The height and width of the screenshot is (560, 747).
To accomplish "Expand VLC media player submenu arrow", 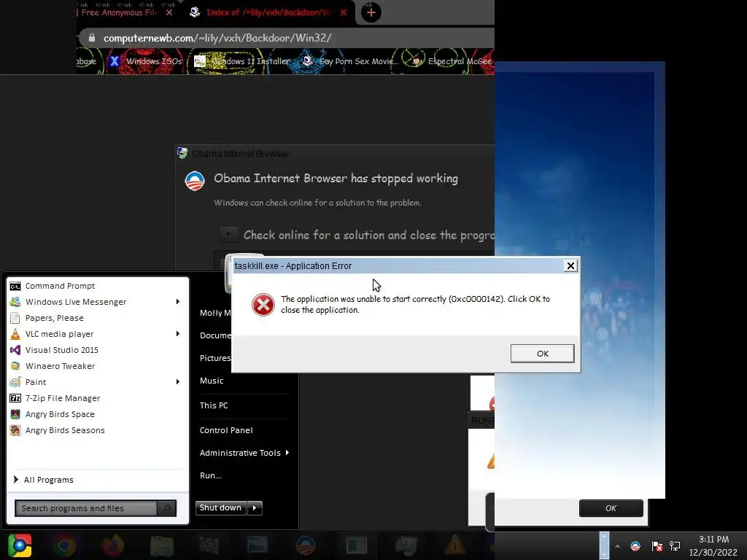I will [x=178, y=334].
